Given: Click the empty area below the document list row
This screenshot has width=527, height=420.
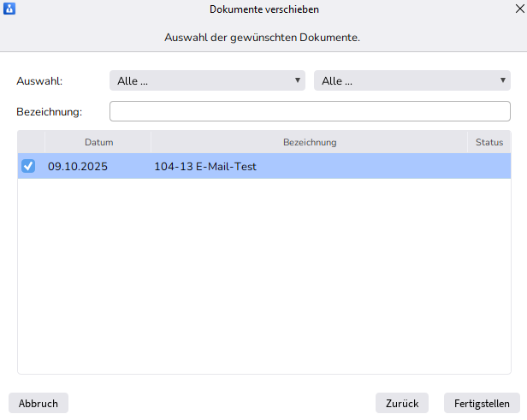Looking at the screenshot, I should 263,274.
